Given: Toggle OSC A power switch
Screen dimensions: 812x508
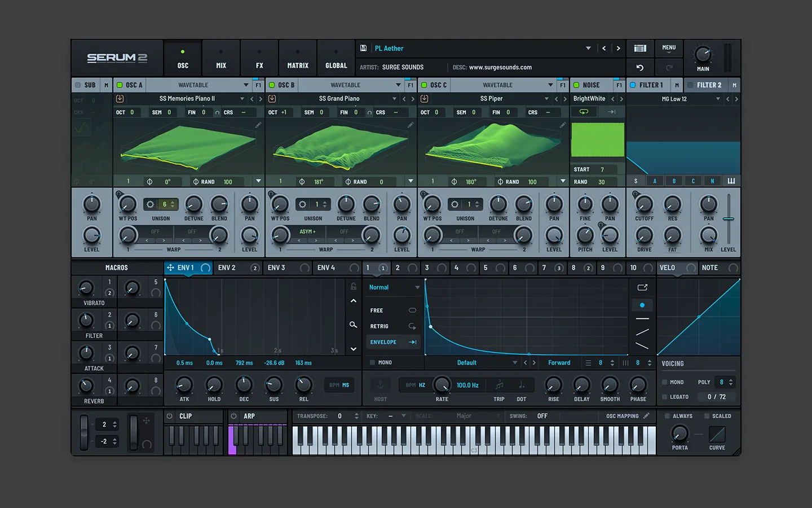Looking at the screenshot, I should (120, 85).
